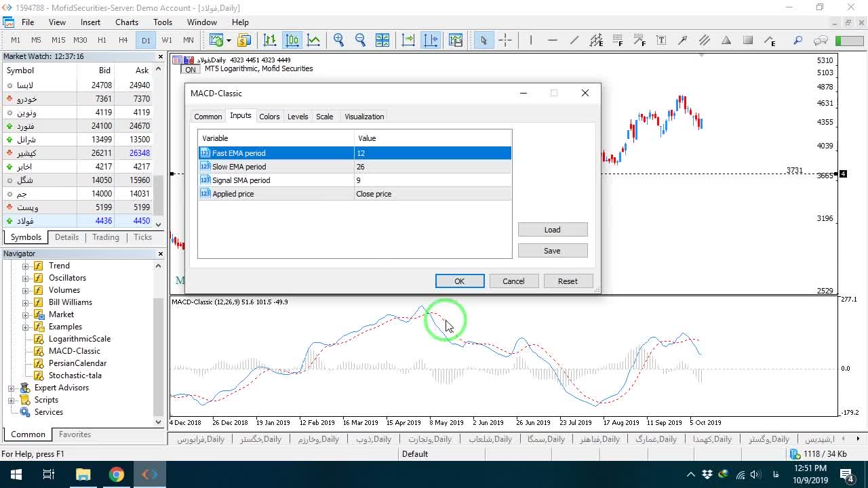868x488 pixels.
Task: Select the horizontal line tool
Action: [x=552, y=40]
